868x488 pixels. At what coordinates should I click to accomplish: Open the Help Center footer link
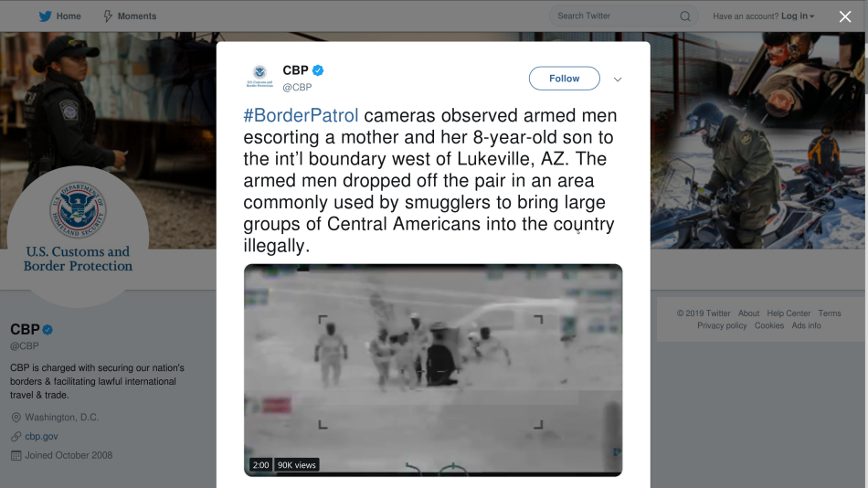(789, 313)
